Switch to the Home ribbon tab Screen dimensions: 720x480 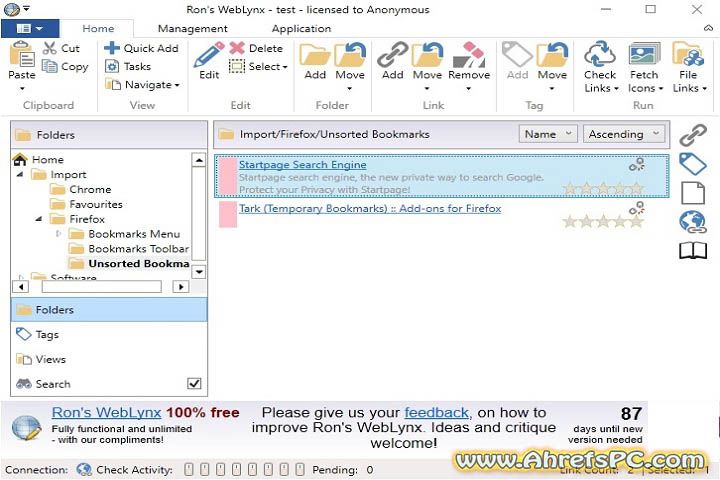[98, 28]
